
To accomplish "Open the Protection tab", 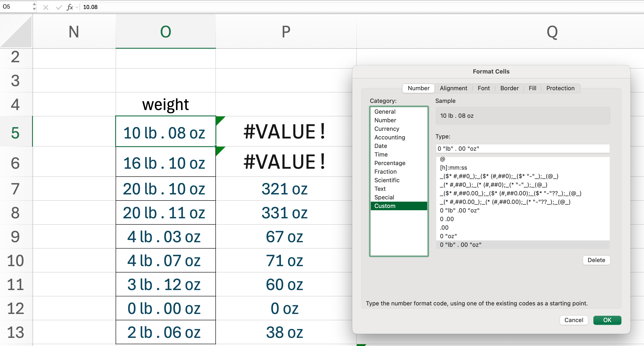I will click(560, 88).
